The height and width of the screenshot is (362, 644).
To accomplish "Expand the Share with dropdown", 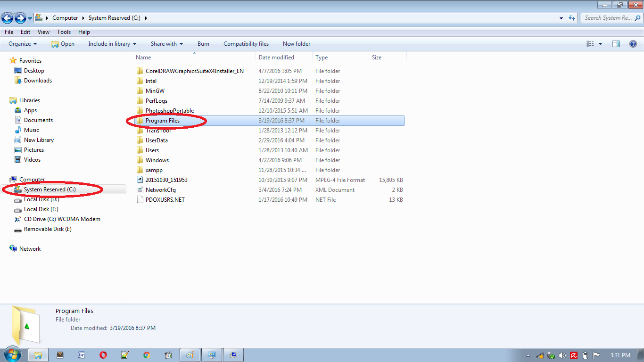I will pyautogui.click(x=167, y=44).
